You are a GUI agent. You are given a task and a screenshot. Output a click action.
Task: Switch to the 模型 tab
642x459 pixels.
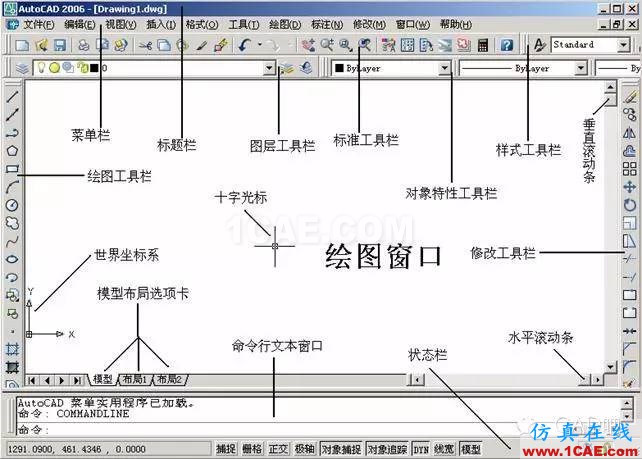(103, 379)
